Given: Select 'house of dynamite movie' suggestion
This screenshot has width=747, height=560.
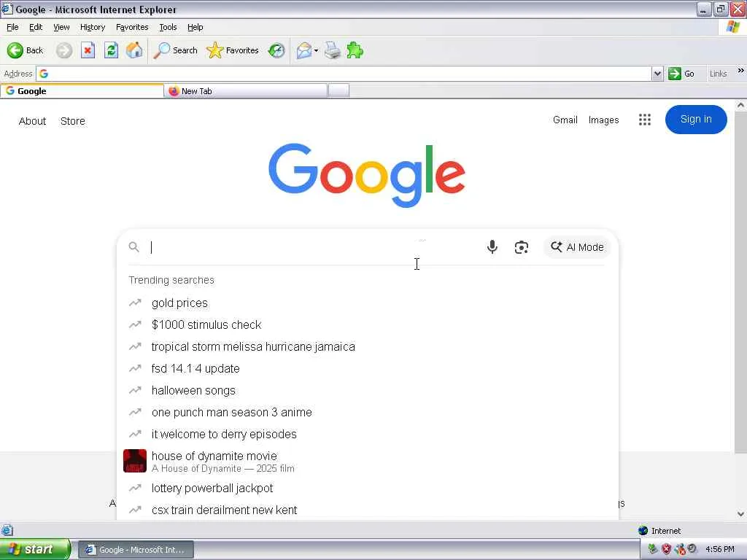Looking at the screenshot, I should (368, 462).
